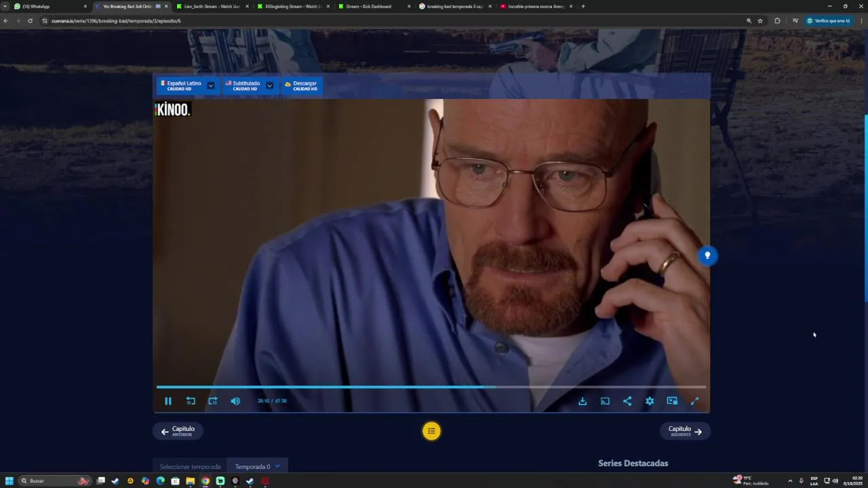Pause the Breaking Bad video
The height and width of the screenshot is (488, 868).
(168, 401)
